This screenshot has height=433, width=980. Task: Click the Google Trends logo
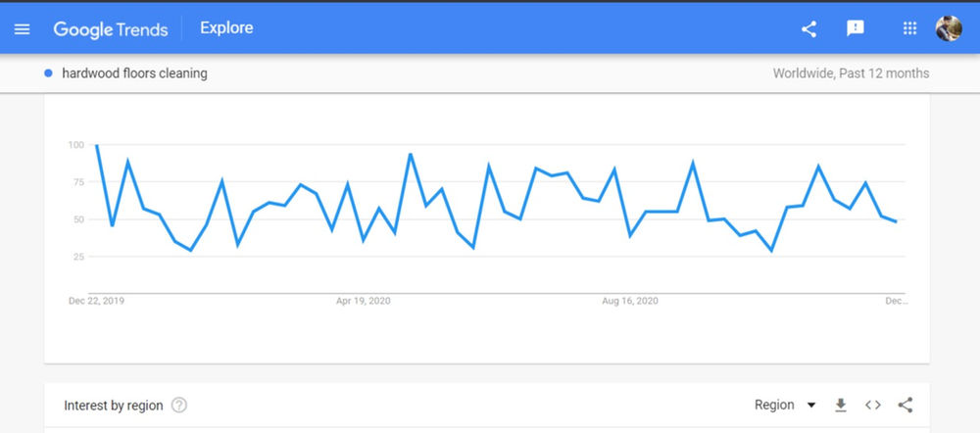[111, 28]
